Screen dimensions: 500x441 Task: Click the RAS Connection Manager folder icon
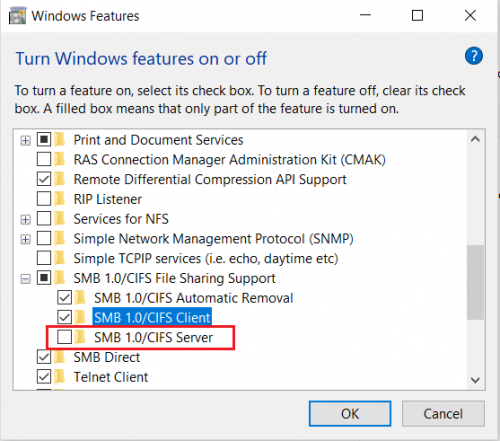[x=60, y=159]
